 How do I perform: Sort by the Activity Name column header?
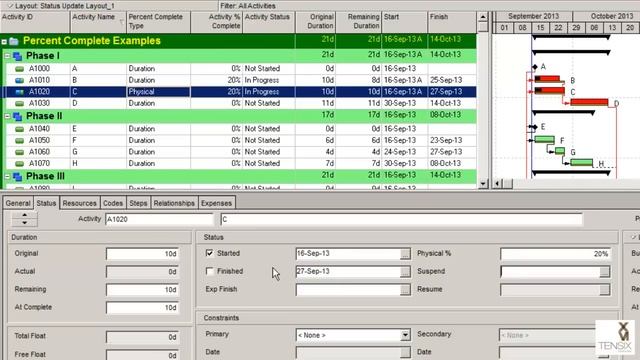point(98,22)
